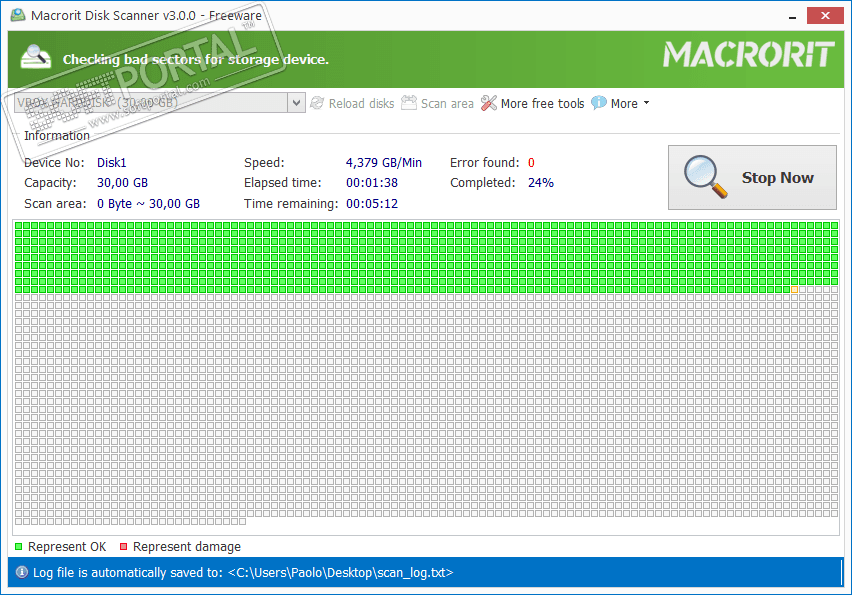Minimize the Macrorit Disk Scanner window

pos(792,16)
